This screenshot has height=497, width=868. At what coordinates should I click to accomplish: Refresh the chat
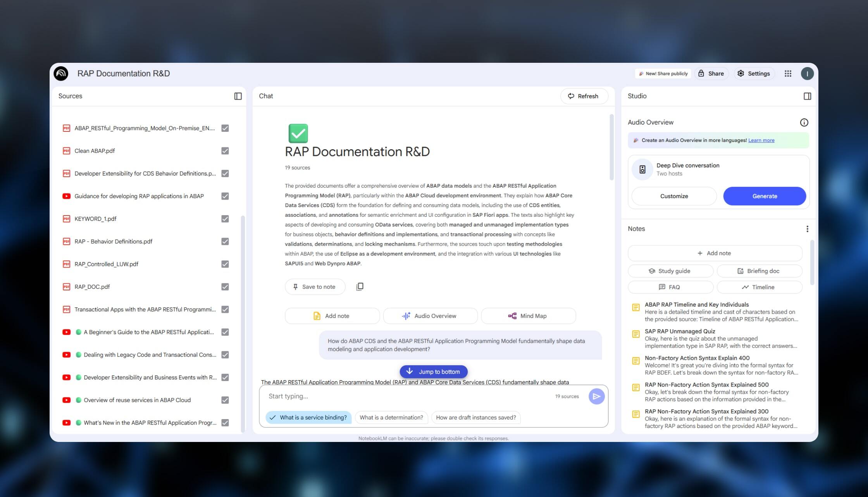click(584, 96)
